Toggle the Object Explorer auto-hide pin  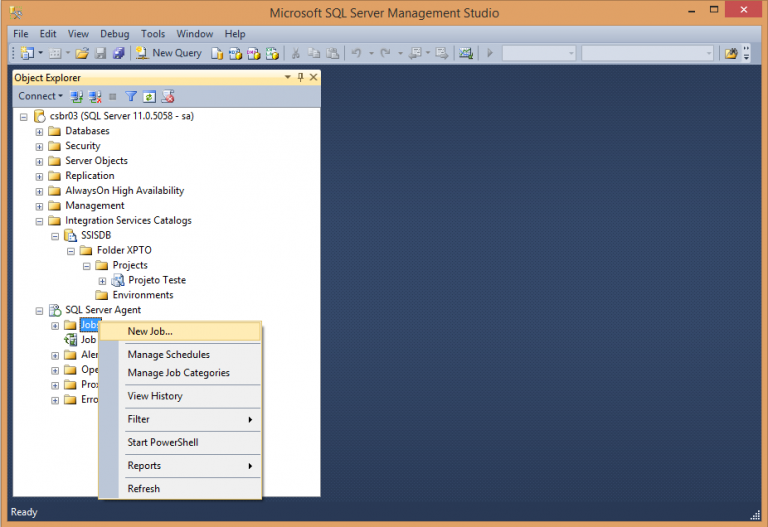pyautogui.click(x=300, y=77)
